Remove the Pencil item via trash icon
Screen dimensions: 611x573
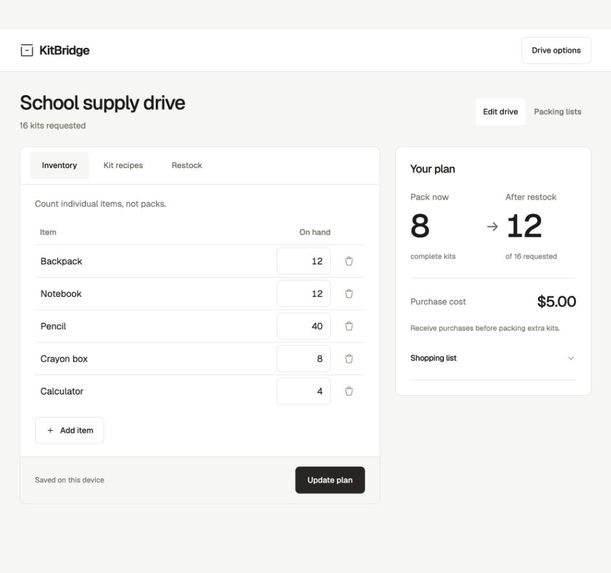coord(349,326)
